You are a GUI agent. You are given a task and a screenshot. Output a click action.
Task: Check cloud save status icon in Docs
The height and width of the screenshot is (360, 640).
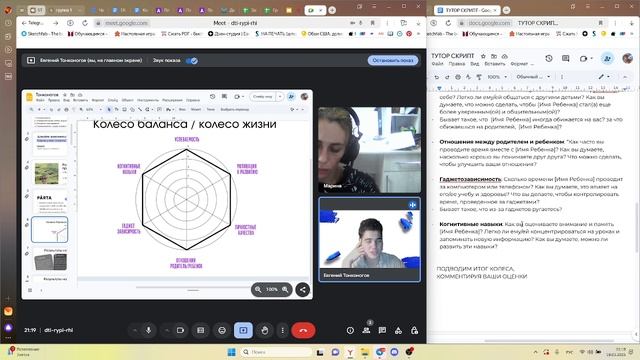point(504,56)
